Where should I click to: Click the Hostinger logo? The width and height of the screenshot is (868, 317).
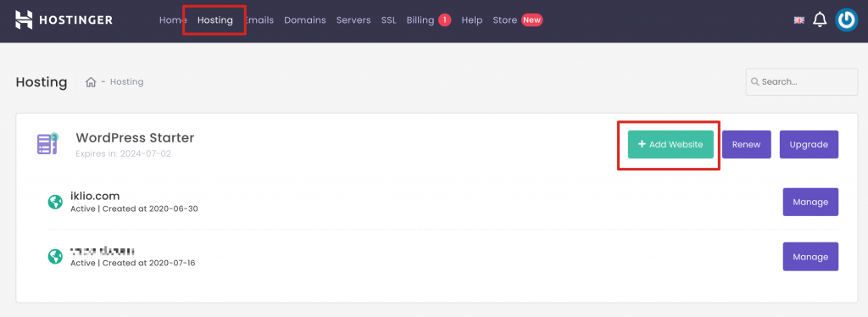(64, 19)
